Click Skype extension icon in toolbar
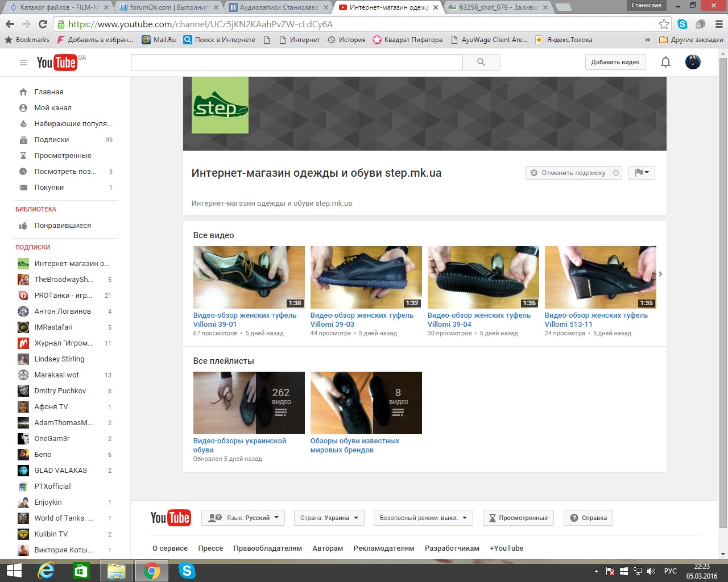 (682, 24)
